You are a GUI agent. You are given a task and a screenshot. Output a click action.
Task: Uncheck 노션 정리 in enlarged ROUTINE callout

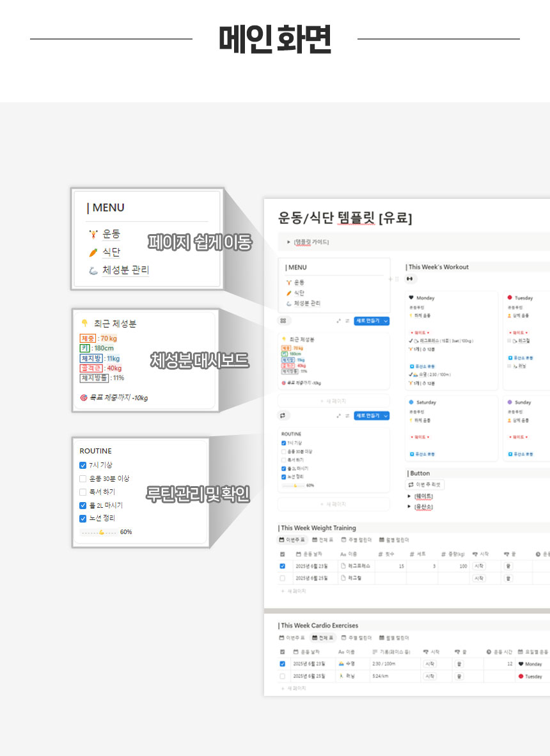[x=83, y=518]
